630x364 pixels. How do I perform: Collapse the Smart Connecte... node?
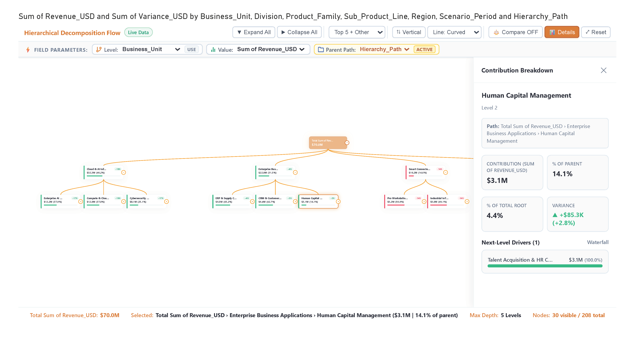[x=446, y=172]
